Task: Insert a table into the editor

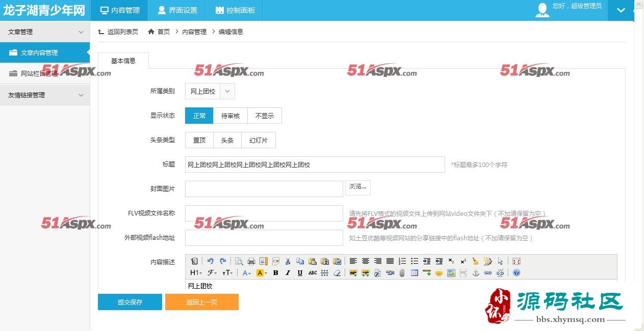Action: (415, 273)
